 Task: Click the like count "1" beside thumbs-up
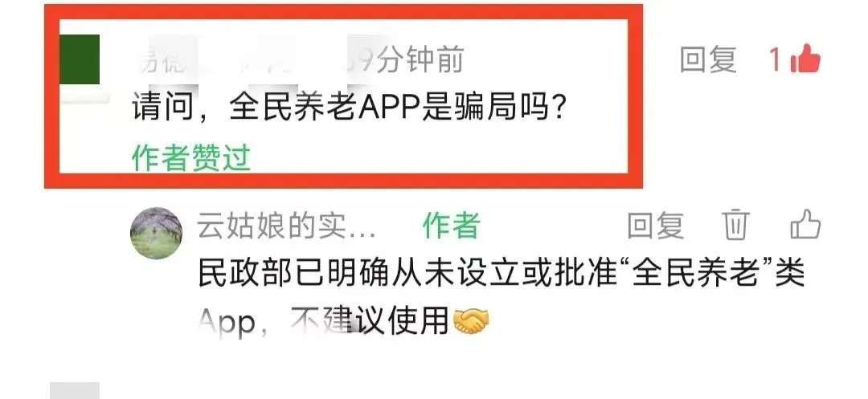click(776, 59)
